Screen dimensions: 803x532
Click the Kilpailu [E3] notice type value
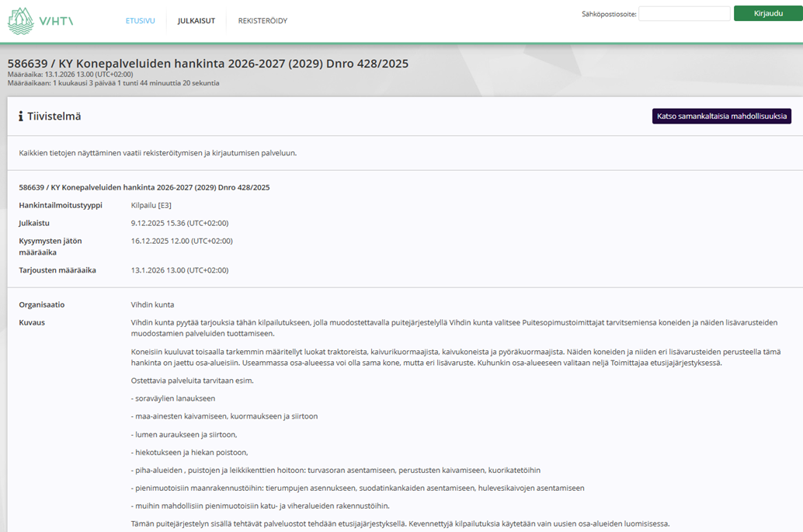[151, 205]
